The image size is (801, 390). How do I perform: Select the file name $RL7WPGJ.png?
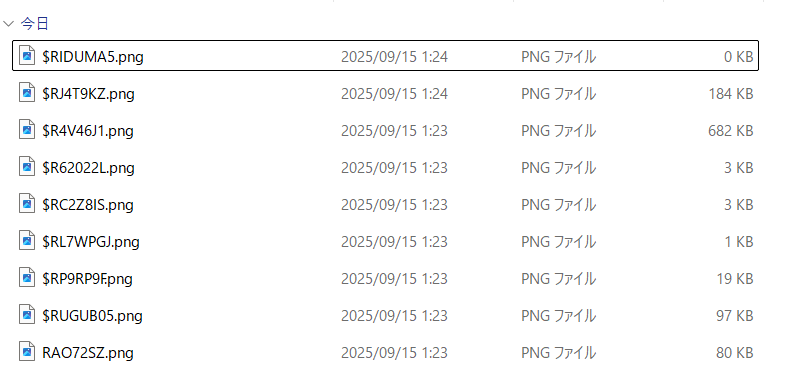[91, 242]
